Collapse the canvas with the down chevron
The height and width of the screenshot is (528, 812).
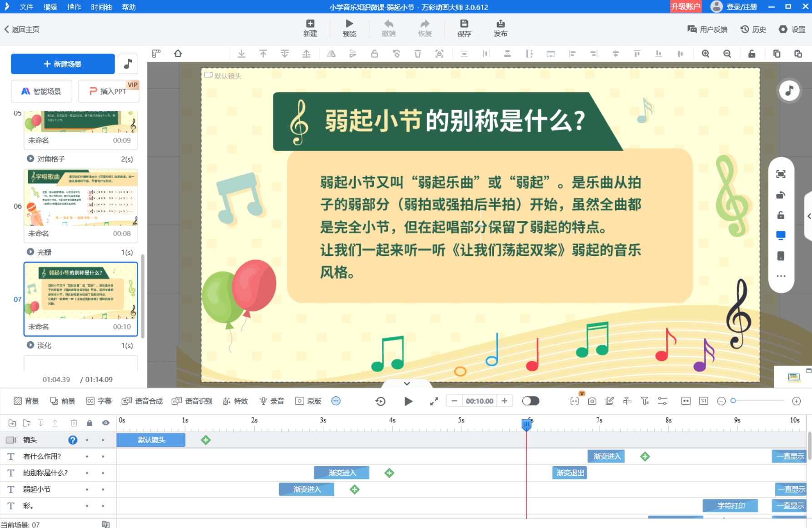(x=406, y=384)
